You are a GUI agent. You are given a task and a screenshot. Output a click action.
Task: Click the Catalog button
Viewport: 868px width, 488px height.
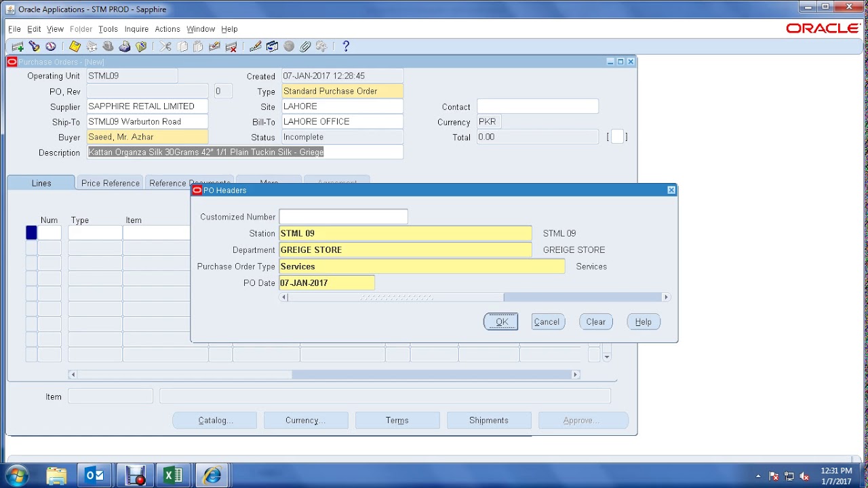coord(215,420)
